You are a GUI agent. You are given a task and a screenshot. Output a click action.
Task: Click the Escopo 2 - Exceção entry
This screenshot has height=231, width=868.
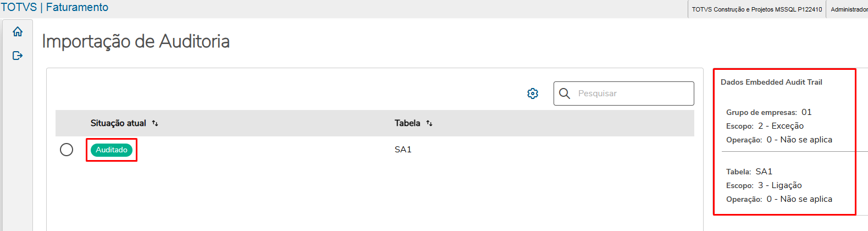(x=781, y=126)
